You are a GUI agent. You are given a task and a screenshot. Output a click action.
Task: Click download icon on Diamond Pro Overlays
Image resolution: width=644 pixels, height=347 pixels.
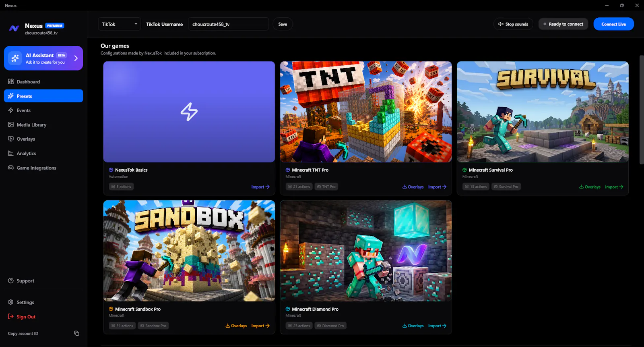coord(405,326)
